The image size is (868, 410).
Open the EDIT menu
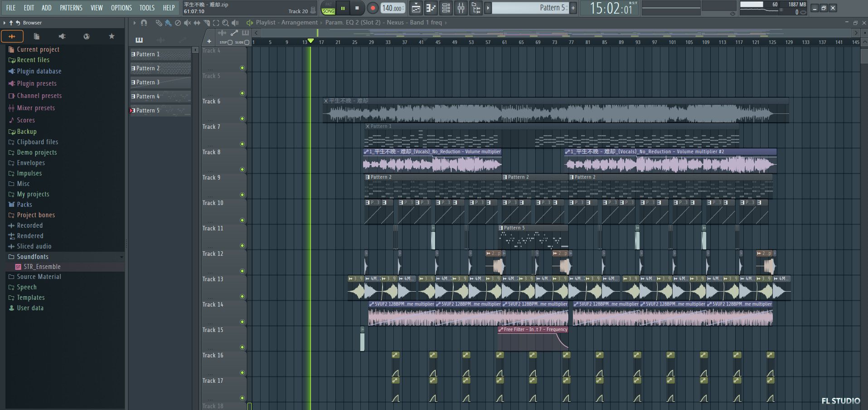[29, 8]
